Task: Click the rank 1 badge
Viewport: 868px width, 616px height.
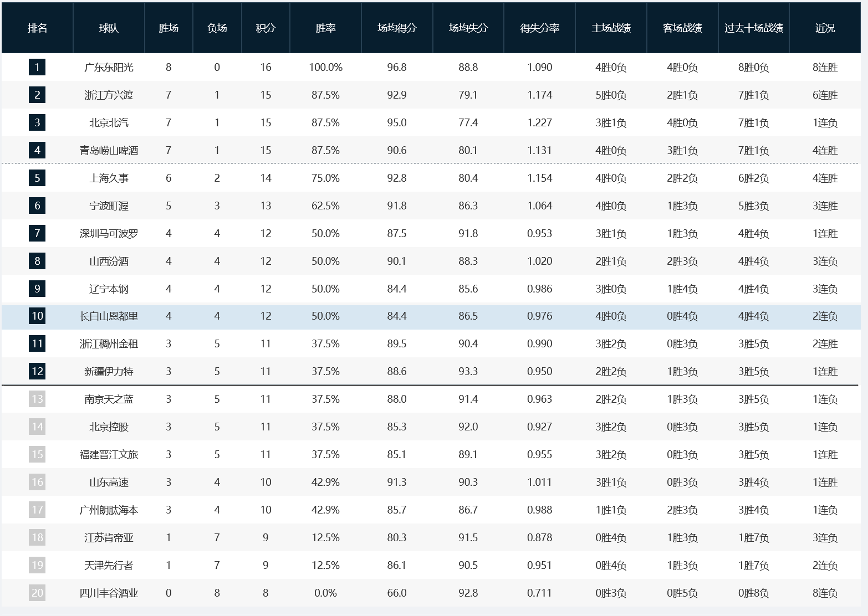Action: (37, 68)
